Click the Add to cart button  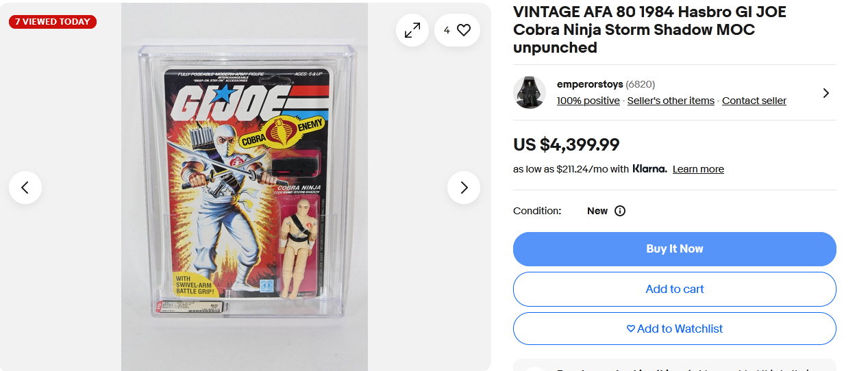[675, 289]
